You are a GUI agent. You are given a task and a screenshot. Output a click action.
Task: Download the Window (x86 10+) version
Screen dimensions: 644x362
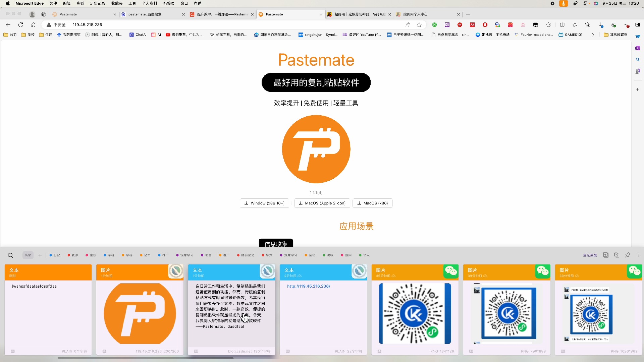point(264,203)
